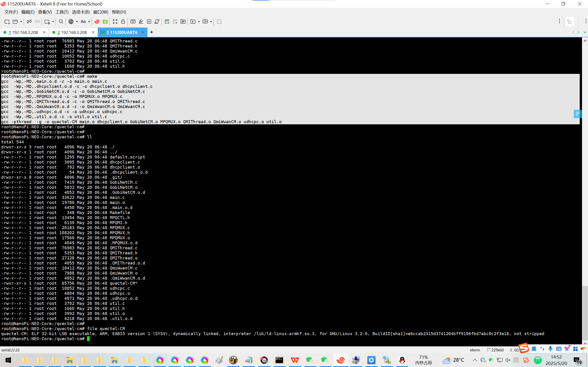Toggle the compose keyboard bar icon
This screenshot has width=588, height=367.
133,22
